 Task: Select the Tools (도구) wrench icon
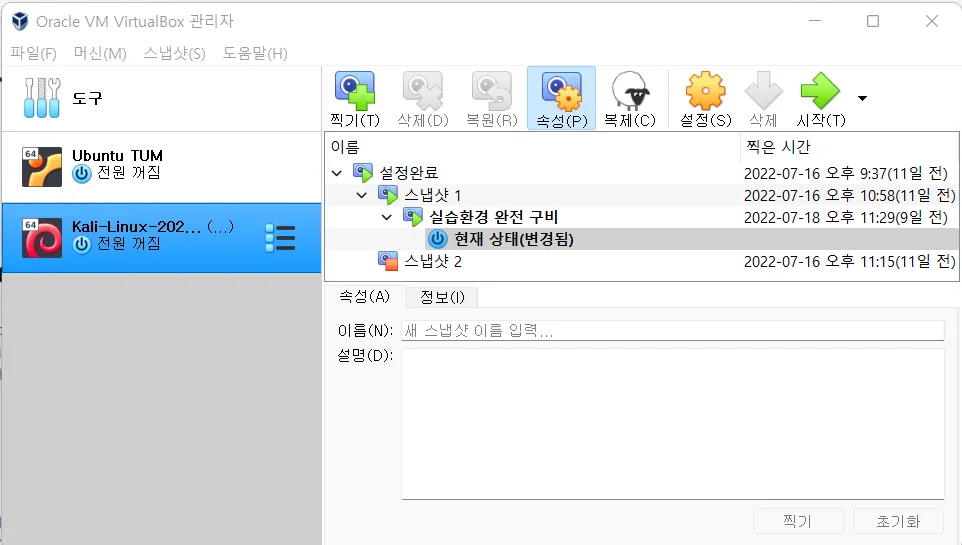click(42, 98)
